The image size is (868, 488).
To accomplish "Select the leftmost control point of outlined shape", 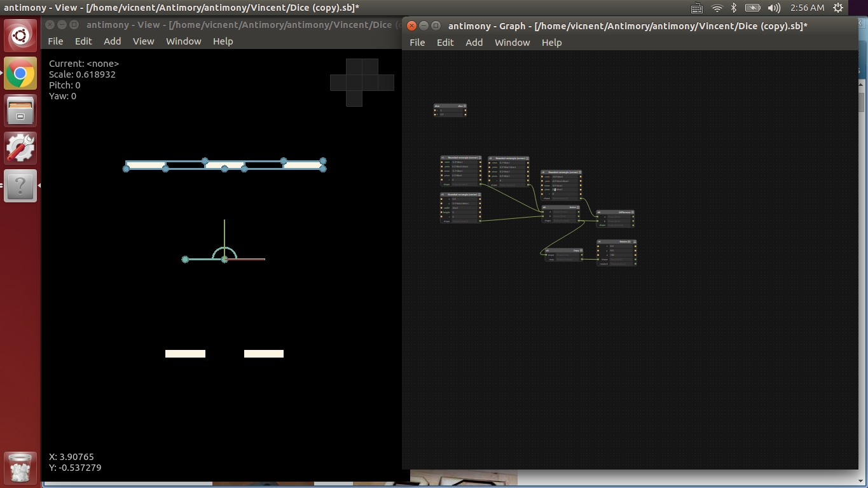I will click(126, 169).
